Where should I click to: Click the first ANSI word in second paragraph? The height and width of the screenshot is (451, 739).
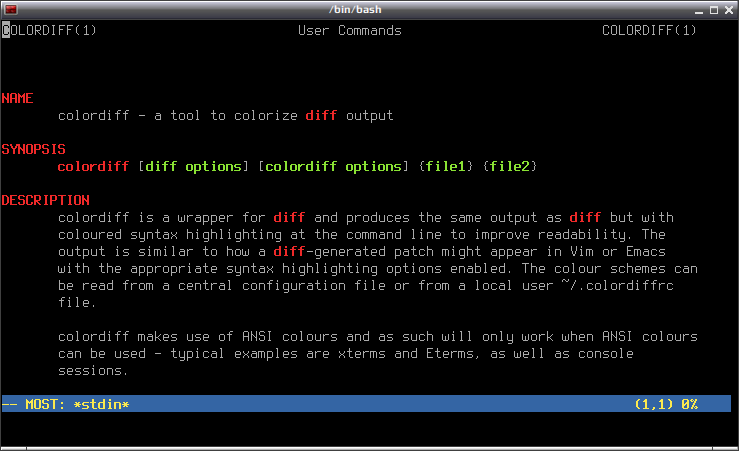pyautogui.click(x=257, y=336)
